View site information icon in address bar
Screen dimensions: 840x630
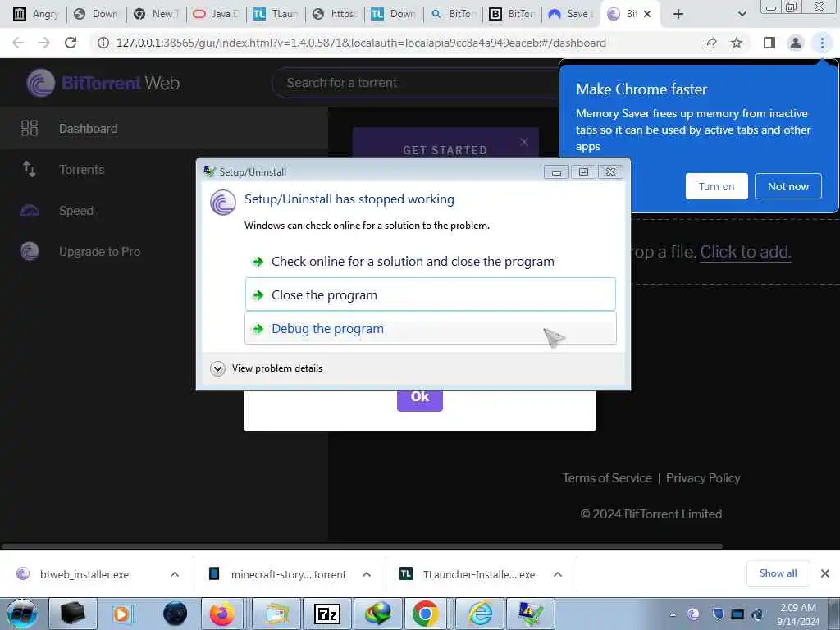(103, 43)
